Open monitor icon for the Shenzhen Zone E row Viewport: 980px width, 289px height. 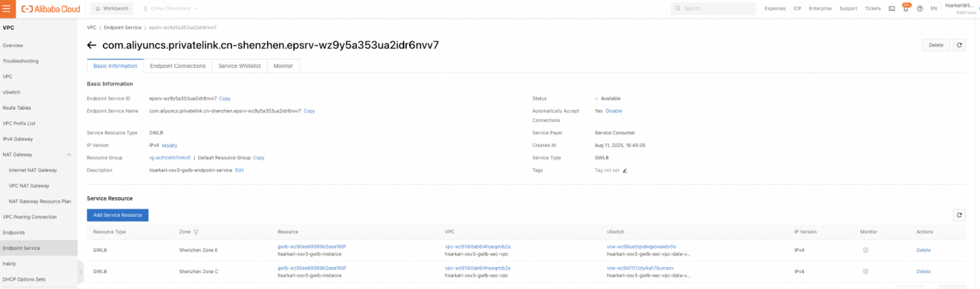coord(865,250)
